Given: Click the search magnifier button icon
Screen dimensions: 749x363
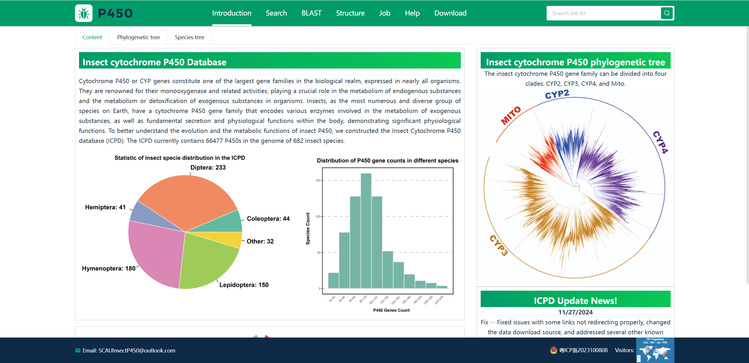Looking at the screenshot, I should pyautogui.click(x=667, y=13).
